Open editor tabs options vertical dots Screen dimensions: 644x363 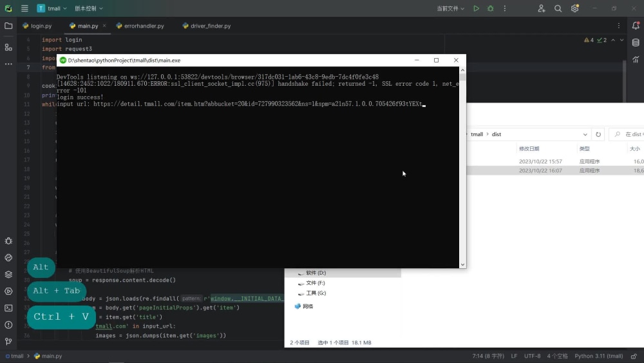pyautogui.click(x=618, y=26)
